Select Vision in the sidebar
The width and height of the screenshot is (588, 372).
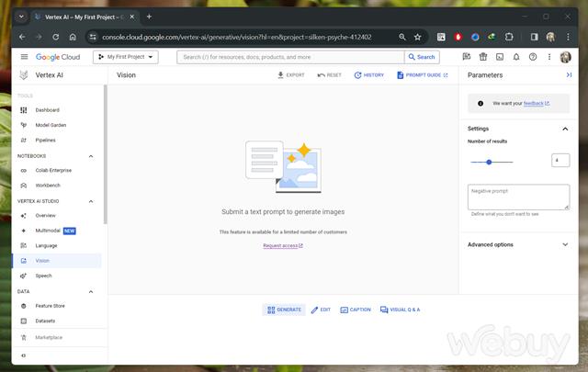click(x=56, y=261)
